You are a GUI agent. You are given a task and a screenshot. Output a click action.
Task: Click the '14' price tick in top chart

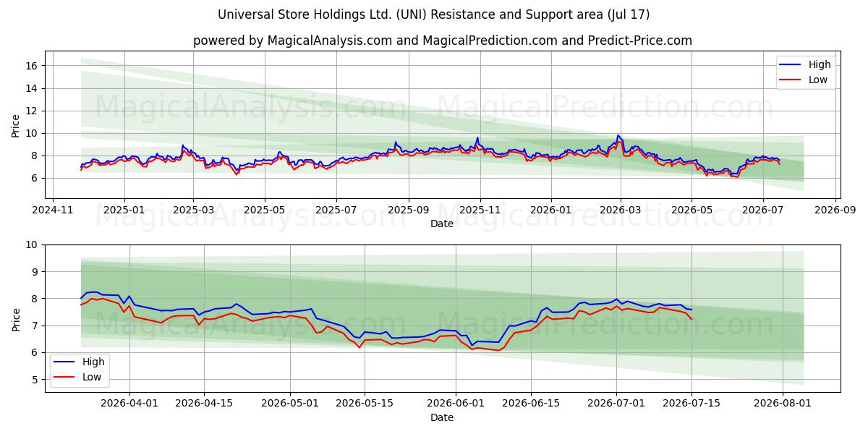point(33,88)
